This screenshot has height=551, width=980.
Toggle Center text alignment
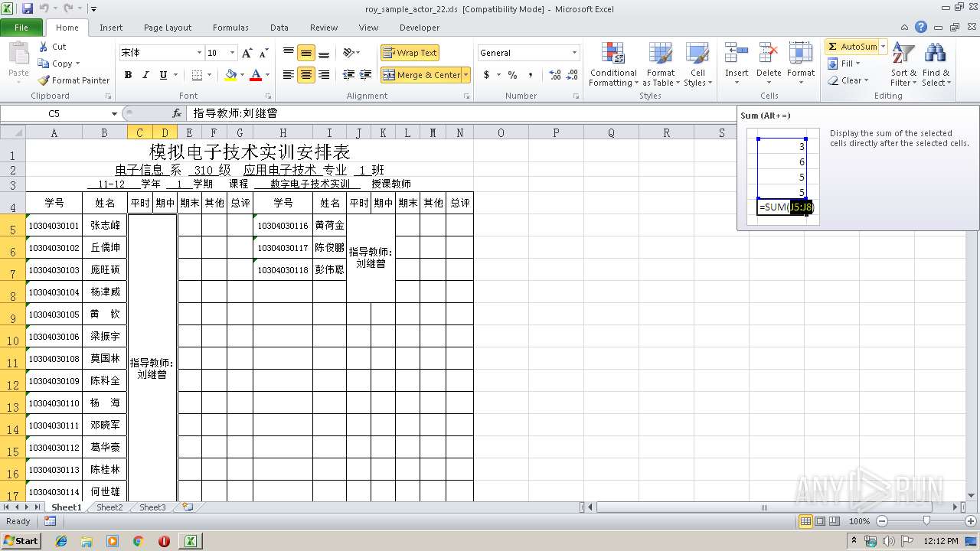click(x=306, y=75)
